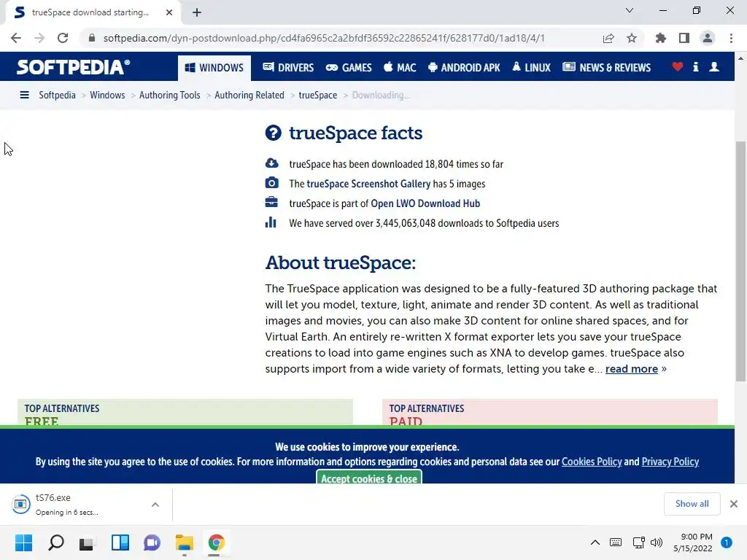Switch to the Linux section
The height and width of the screenshot is (560, 747).
[x=531, y=68]
